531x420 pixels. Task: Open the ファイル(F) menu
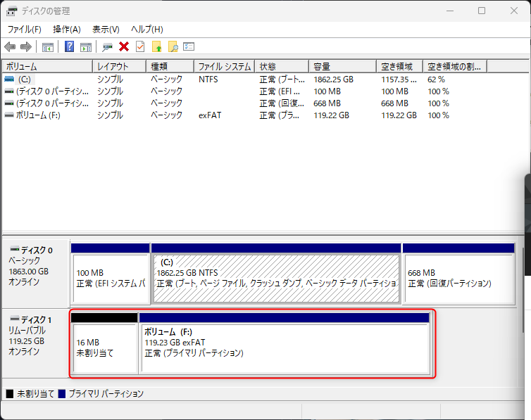pos(25,30)
